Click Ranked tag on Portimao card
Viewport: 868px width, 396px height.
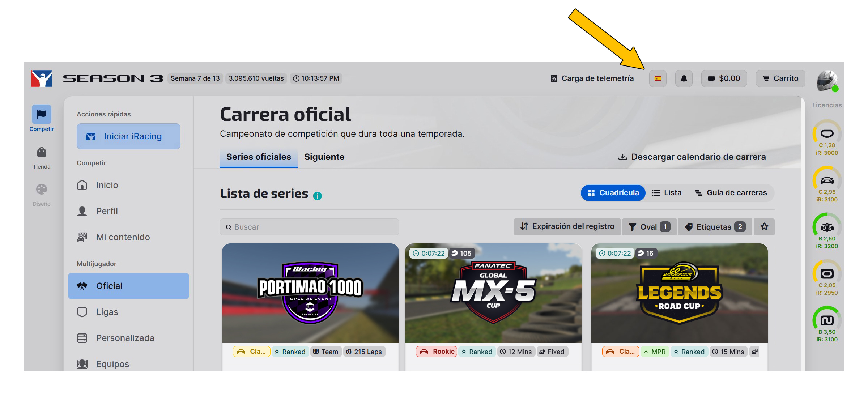pyautogui.click(x=290, y=352)
